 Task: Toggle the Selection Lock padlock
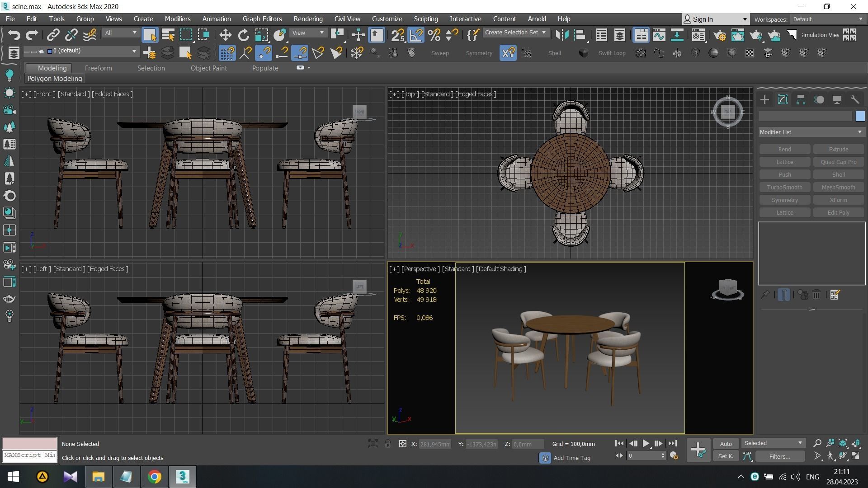pyautogui.click(x=388, y=444)
